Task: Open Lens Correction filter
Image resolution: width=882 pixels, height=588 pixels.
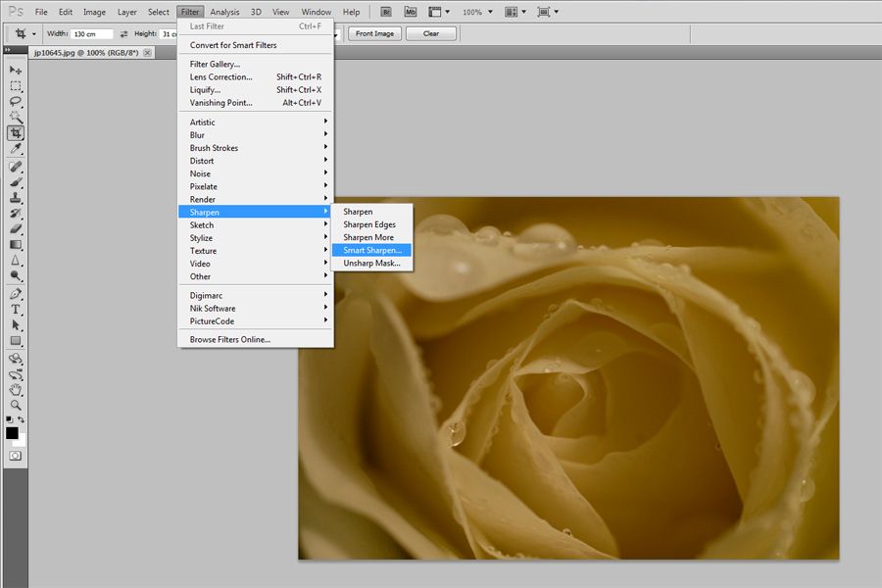Action: [x=256, y=77]
